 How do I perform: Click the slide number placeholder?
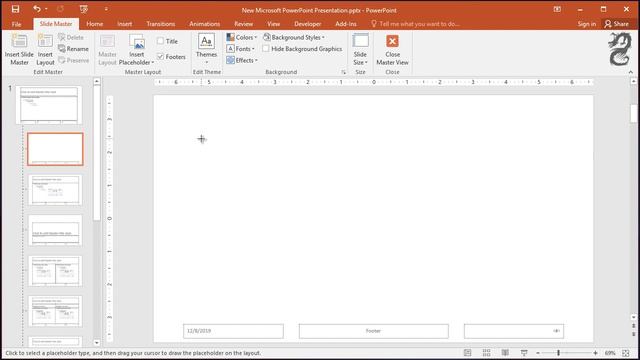(x=514, y=331)
